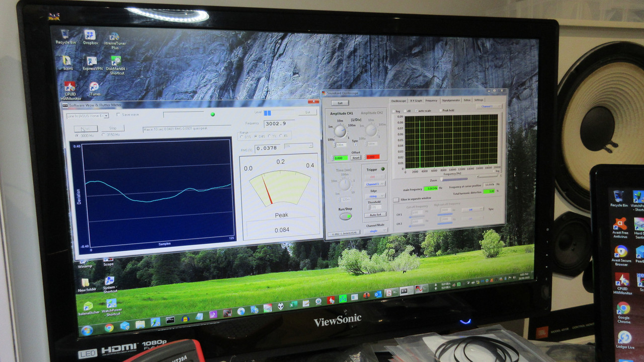Click the Threshold value field
The width and height of the screenshot is (644, 362).
(x=376, y=207)
